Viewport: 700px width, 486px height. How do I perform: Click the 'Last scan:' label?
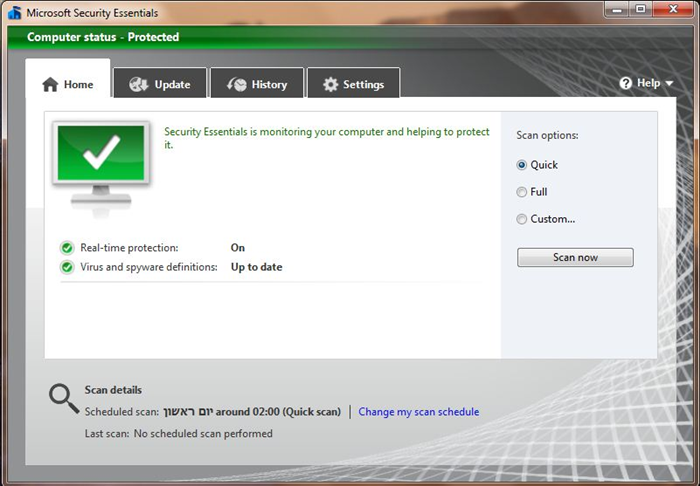pos(107,434)
